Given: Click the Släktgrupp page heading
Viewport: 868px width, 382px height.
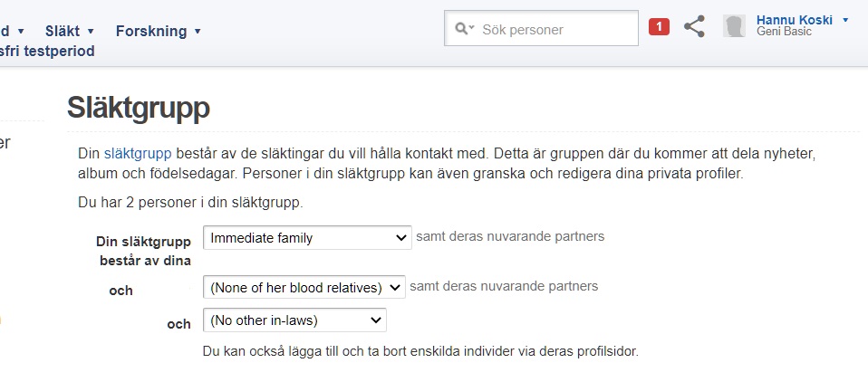Looking at the screenshot, I should point(139,108).
